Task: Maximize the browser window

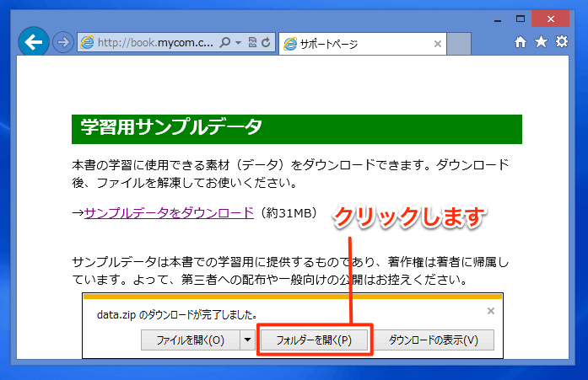Action: pyautogui.click(x=521, y=19)
